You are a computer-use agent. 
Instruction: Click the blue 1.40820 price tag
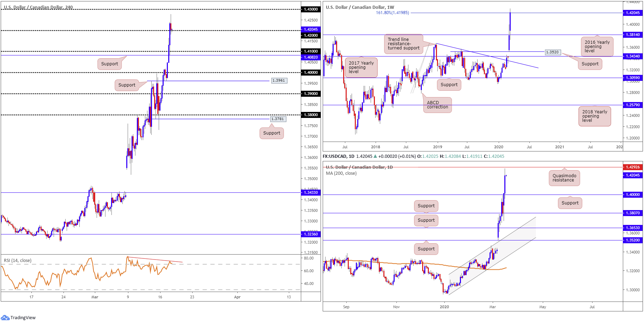(x=311, y=57)
